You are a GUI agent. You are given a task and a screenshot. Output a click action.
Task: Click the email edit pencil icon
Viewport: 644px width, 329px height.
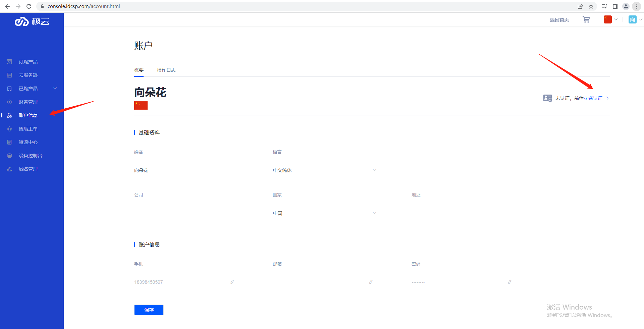click(x=371, y=282)
